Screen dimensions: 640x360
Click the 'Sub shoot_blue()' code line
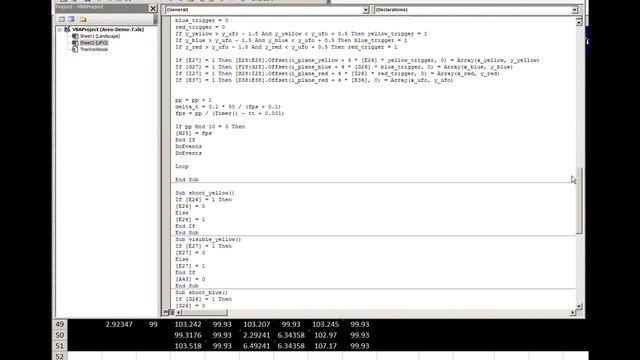[x=202, y=292]
